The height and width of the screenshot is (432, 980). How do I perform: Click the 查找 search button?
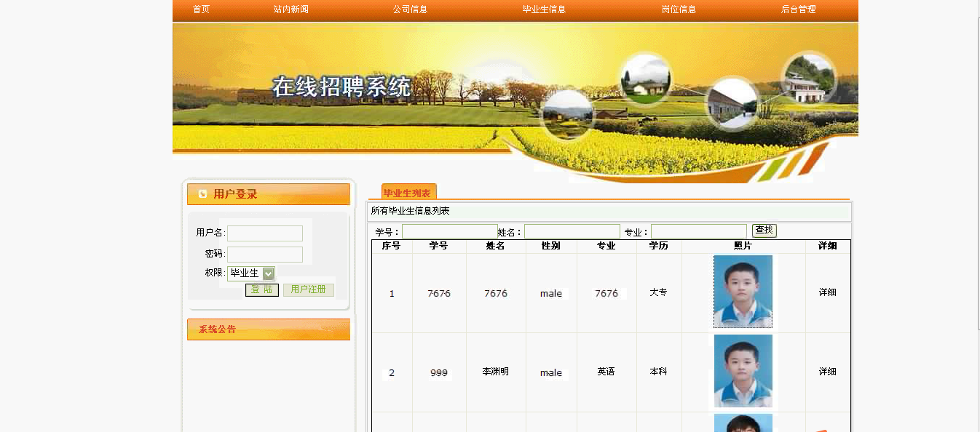pyautogui.click(x=764, y=231)
